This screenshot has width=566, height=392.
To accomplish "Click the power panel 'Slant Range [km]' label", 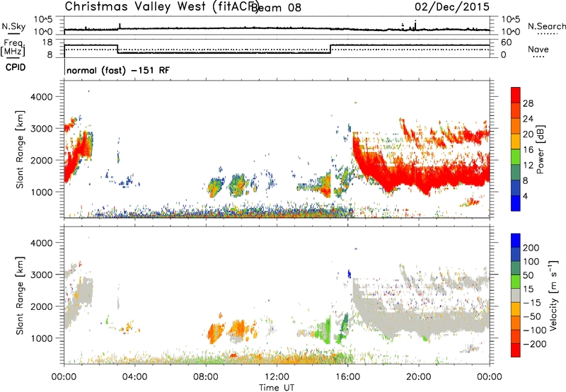I will click(20, 149).
